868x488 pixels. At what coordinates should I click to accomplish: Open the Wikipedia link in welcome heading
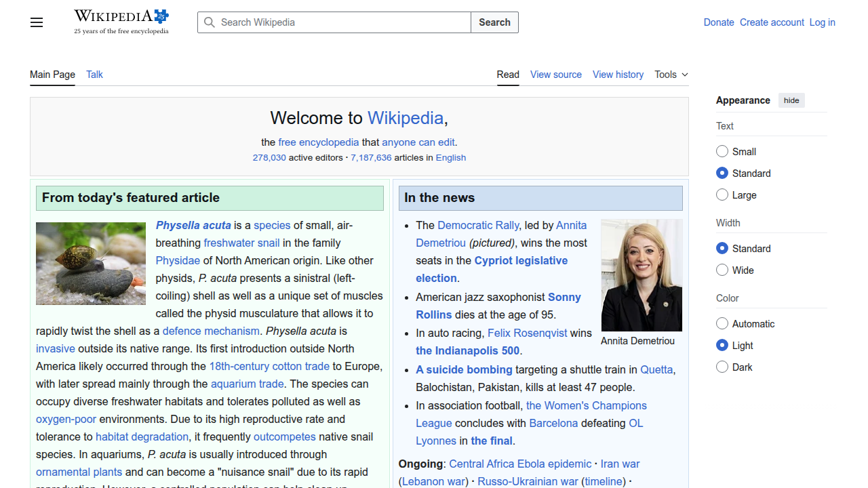pos(406,118)
